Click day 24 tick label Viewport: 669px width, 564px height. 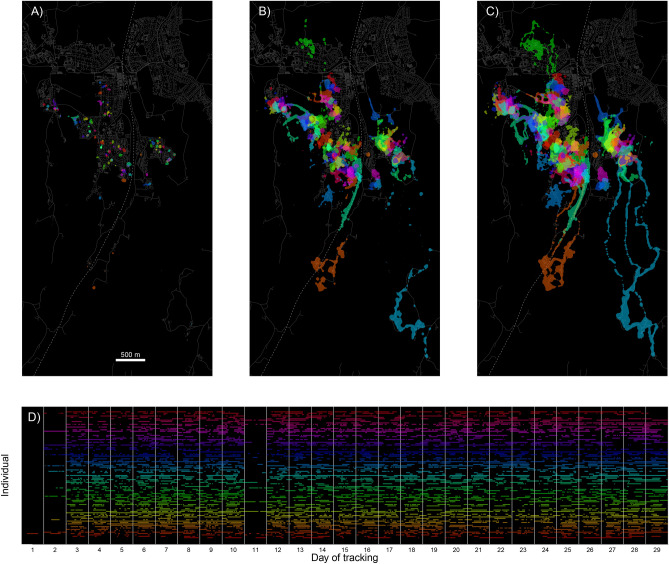click(545, 550)
